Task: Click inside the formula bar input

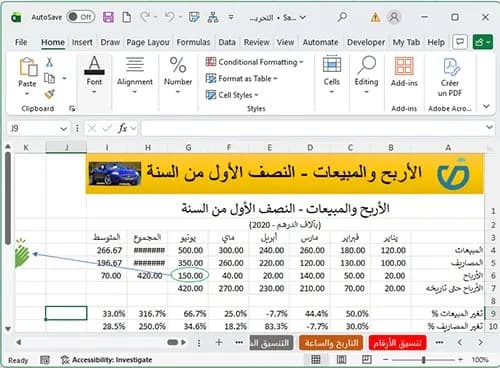Action: (x=313, y=128)
